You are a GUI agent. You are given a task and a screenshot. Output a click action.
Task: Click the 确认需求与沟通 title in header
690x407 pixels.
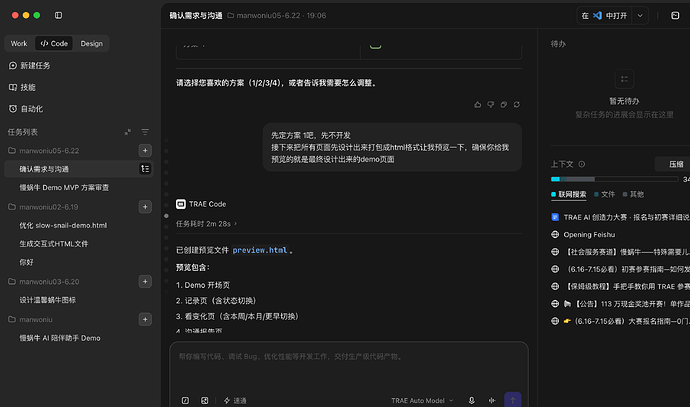(196, 15)
